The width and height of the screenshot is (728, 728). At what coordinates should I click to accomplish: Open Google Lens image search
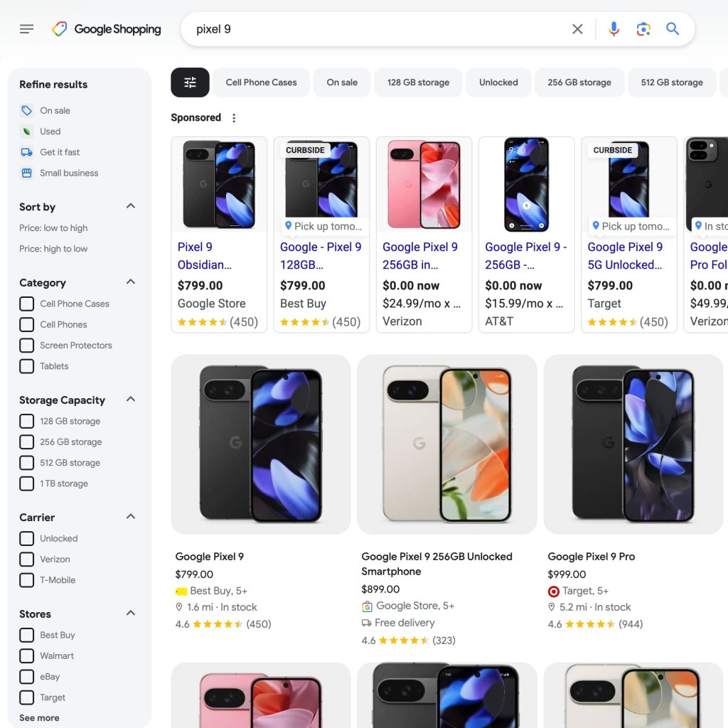[x=643, y=29]
